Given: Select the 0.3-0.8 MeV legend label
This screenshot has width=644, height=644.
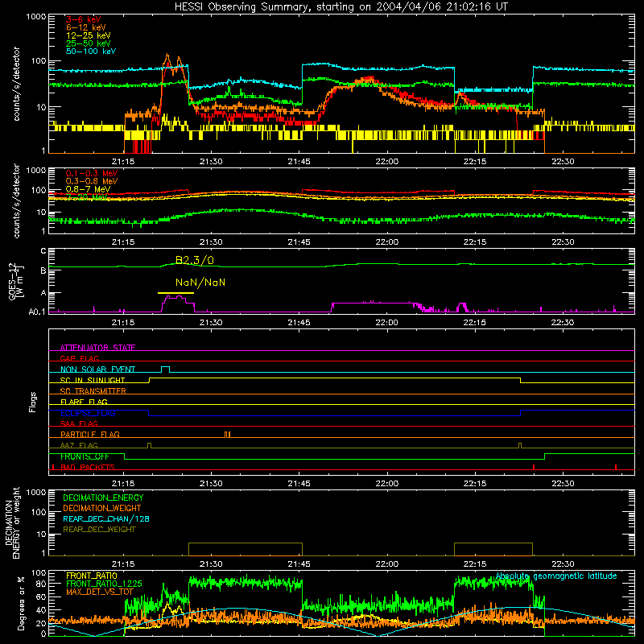Looking at the screenshot, I should [x=92, y=181].
